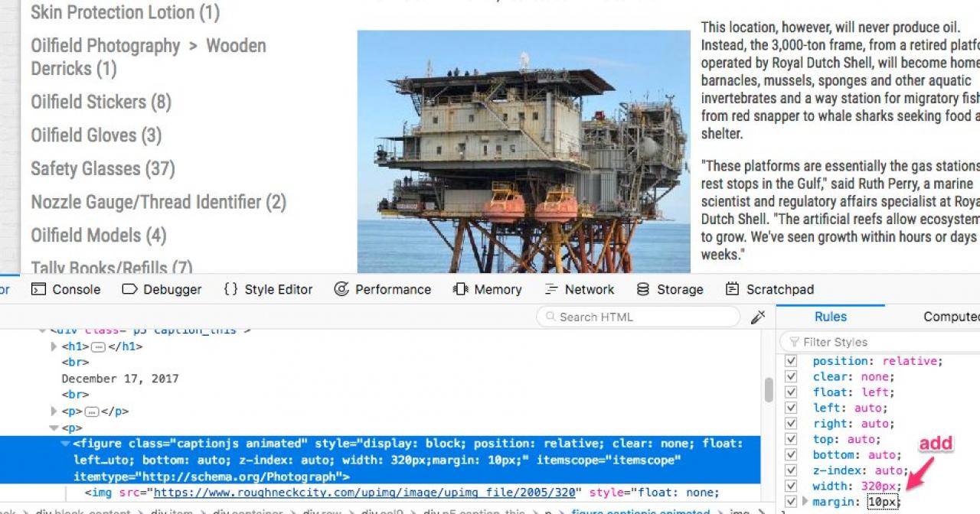The height and width of the screenshot is (514, 980).
Task: Select the Rules sidebar tab
Action: click(831, 317)
